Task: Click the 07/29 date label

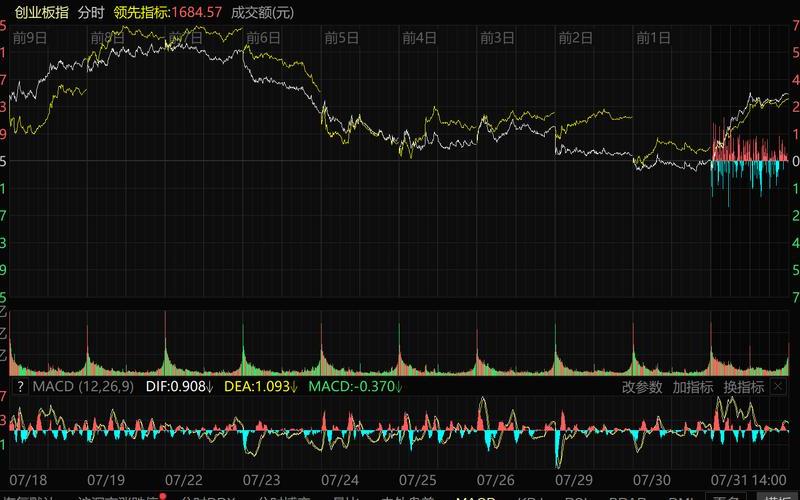Action: coord(573,480)
